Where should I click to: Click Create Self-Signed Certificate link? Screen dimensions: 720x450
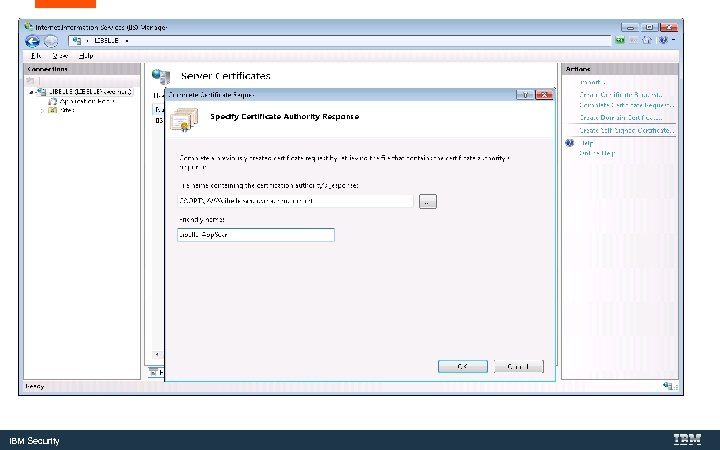(627, 130)
